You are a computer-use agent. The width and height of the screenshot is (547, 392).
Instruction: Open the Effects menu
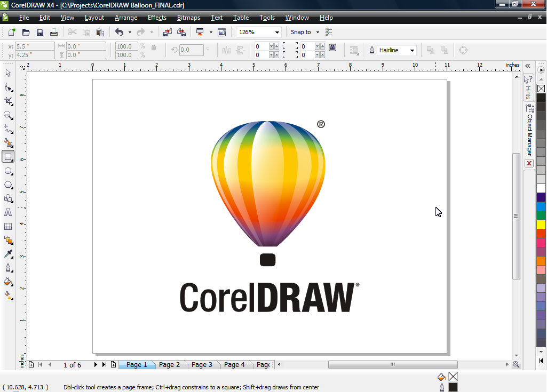click(157, 18)
